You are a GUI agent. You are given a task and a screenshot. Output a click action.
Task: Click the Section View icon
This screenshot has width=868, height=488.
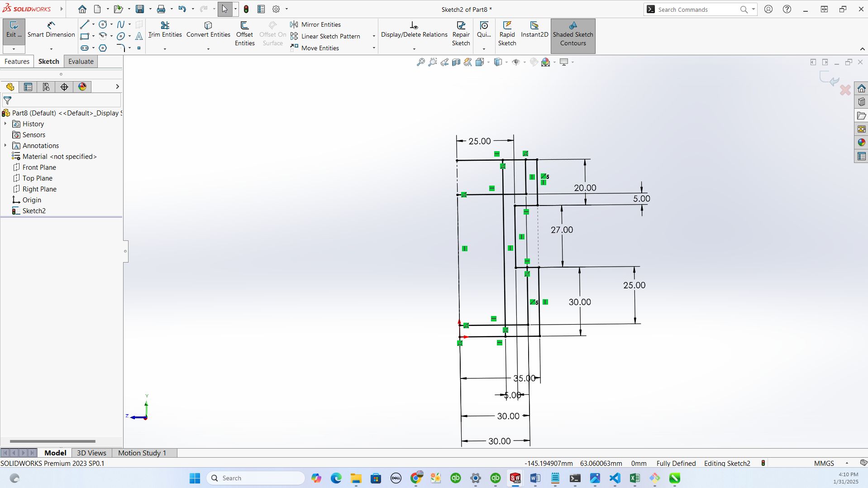tap(456, 62)
